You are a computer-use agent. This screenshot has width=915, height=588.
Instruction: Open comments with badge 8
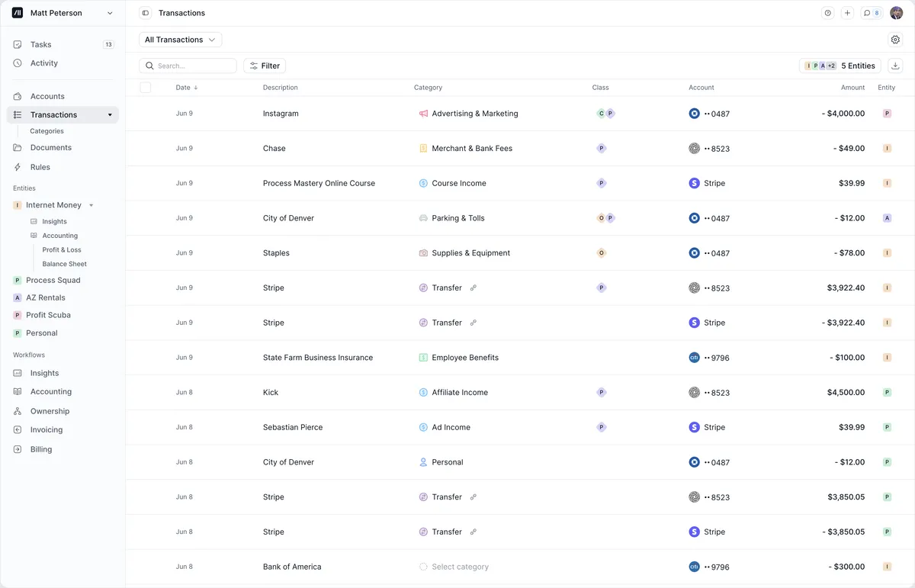tap(872, 13)
